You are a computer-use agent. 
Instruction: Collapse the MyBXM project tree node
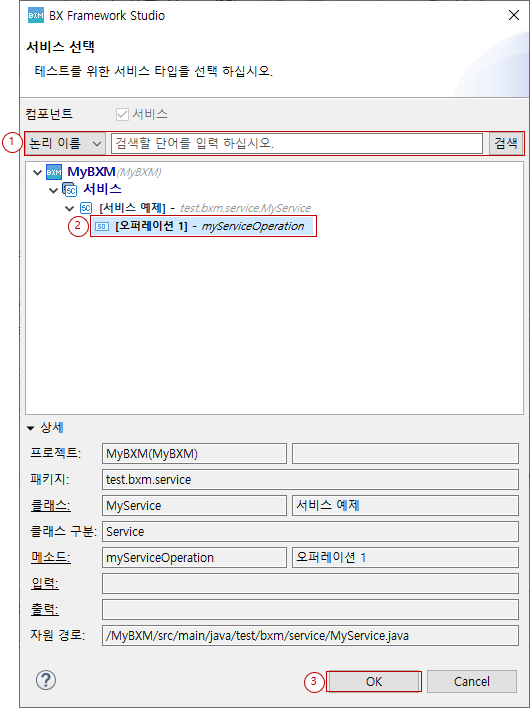pos(37,172)
